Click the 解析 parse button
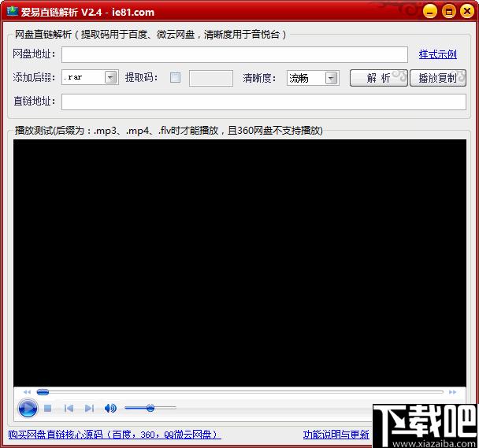The image size is (479, 448). (378, 78)
